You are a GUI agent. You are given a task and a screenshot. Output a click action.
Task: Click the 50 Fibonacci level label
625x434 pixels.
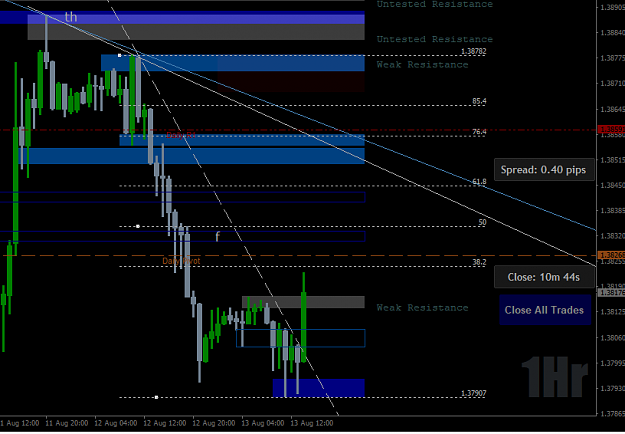482,222
